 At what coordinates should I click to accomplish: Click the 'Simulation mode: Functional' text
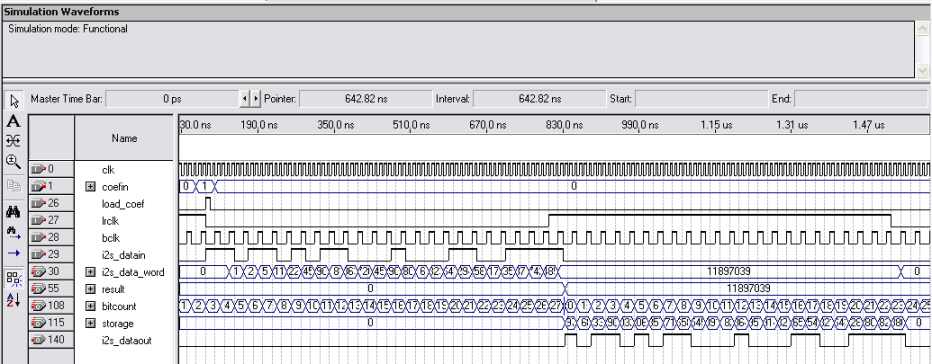68,29
